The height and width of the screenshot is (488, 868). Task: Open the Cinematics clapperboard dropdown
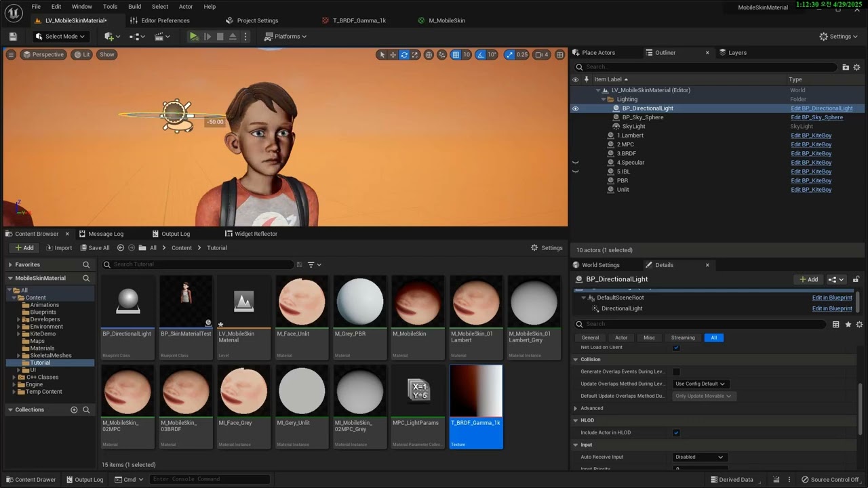pos(163,37)
